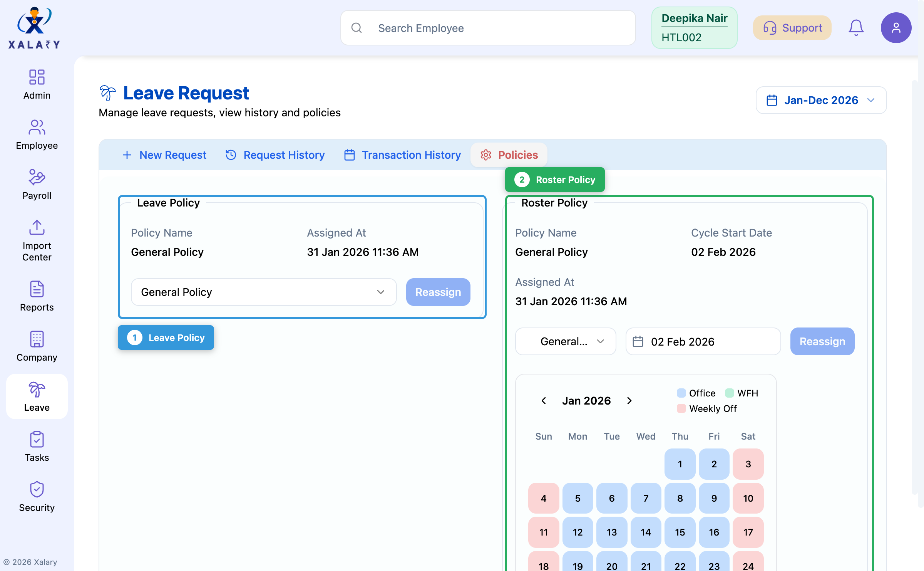Viewport: 924px width, 571px height.
Task: Switch to the Request History tab
Action: click(x=275, y=155)
